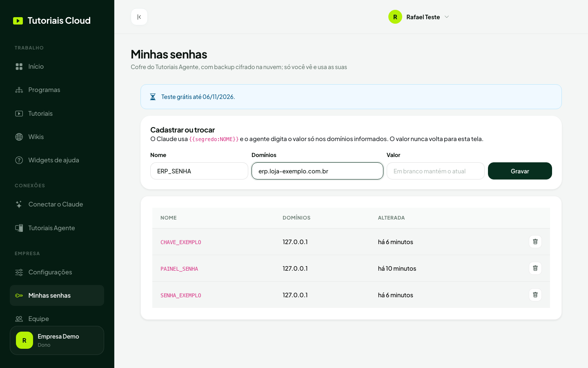This screenshot has height=368, width=588.
Task: Click the Tutoriais Agente device icon
Action: 19,228
